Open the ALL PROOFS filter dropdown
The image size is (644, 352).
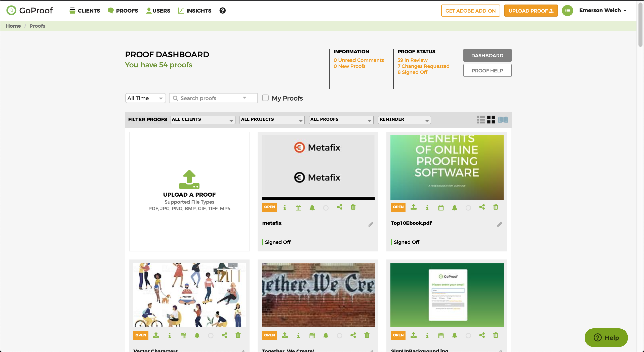(341, 120)
